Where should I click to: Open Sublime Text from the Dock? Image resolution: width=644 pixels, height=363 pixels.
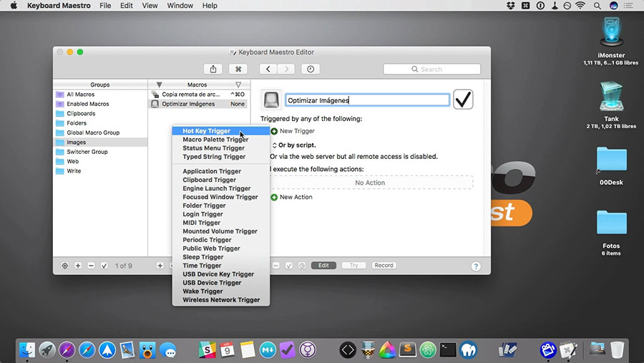(408, 350)
